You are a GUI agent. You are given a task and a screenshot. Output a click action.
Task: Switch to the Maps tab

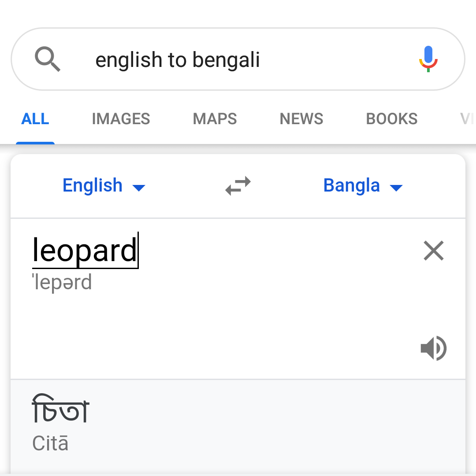(x=215, y=119)
